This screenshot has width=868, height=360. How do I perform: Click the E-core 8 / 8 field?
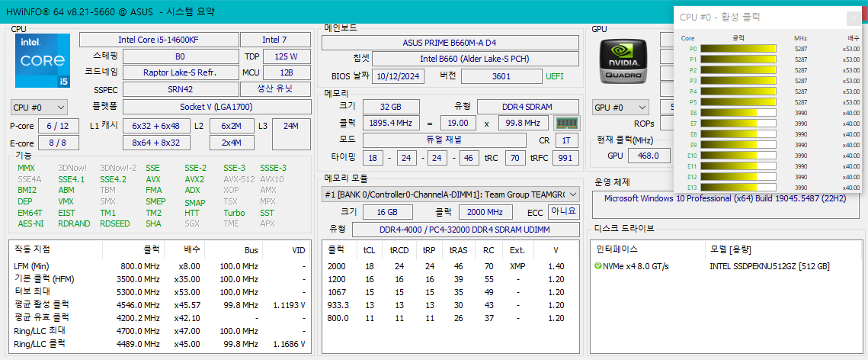coord(58,143)
